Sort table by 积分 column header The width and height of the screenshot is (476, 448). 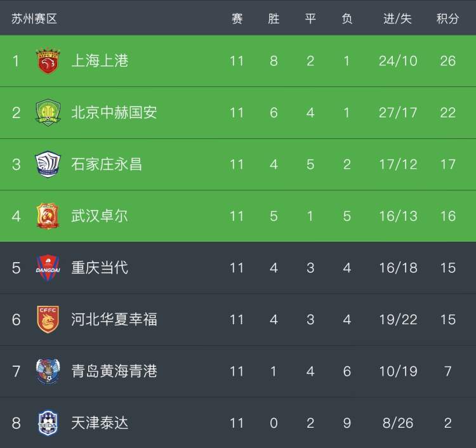click(448, 18)
